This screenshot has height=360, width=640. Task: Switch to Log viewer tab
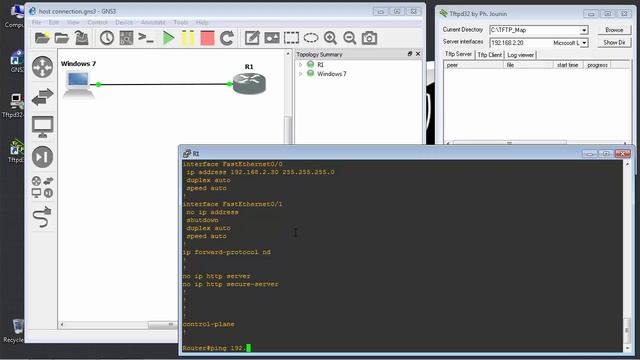[x=520, y=55]
